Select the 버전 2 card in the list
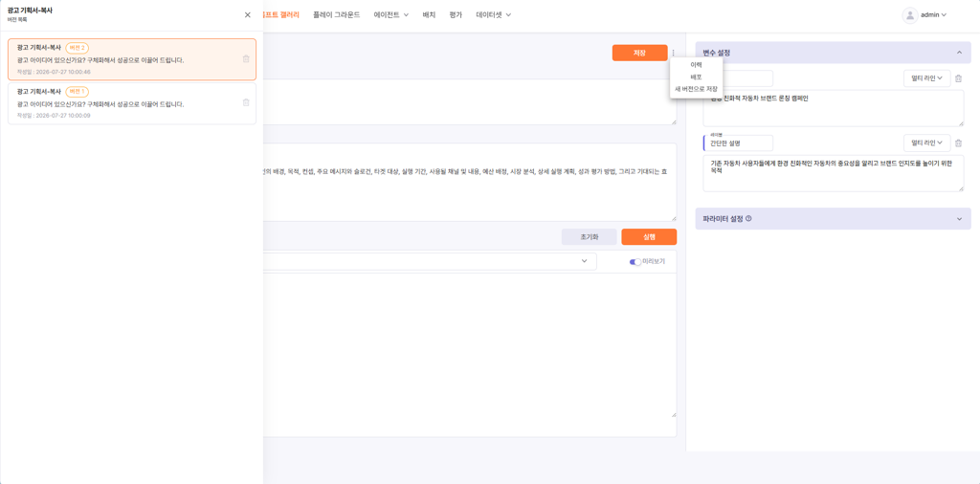Screen dimensions: 980x484 pyautogui.click(x=132, y=59)
